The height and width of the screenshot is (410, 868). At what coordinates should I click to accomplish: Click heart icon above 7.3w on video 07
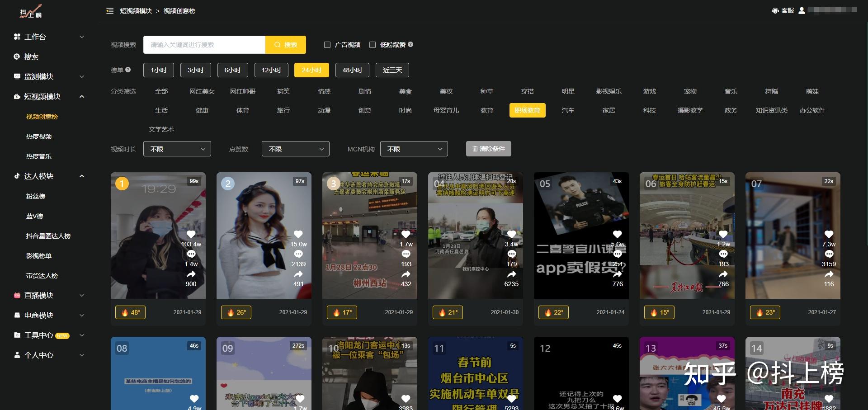[x=829, y=234]
